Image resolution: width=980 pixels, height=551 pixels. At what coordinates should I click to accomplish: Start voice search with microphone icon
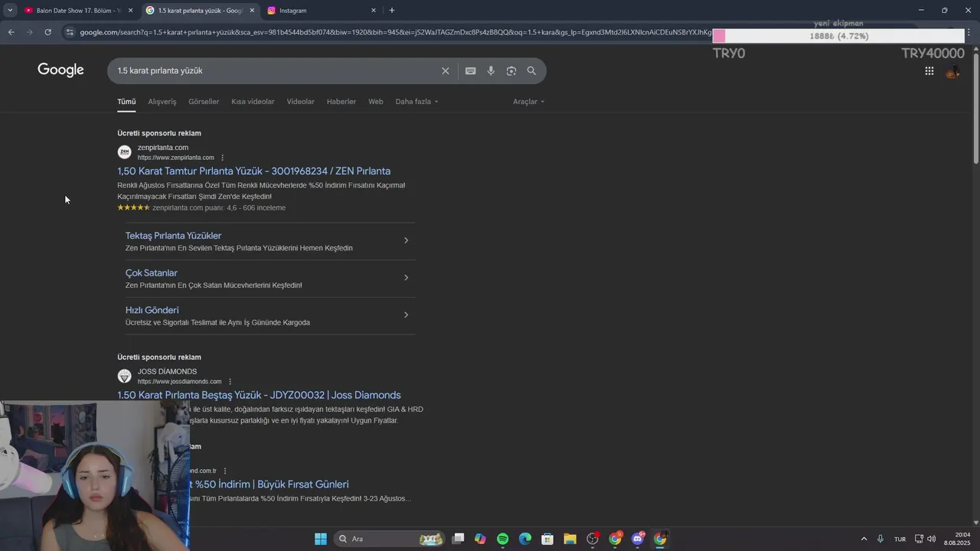491,70
